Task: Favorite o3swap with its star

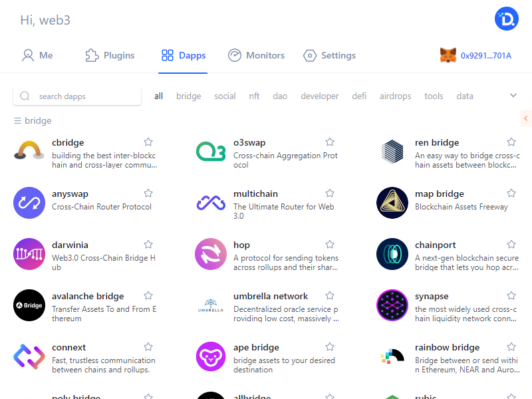Action: (330, 142)
